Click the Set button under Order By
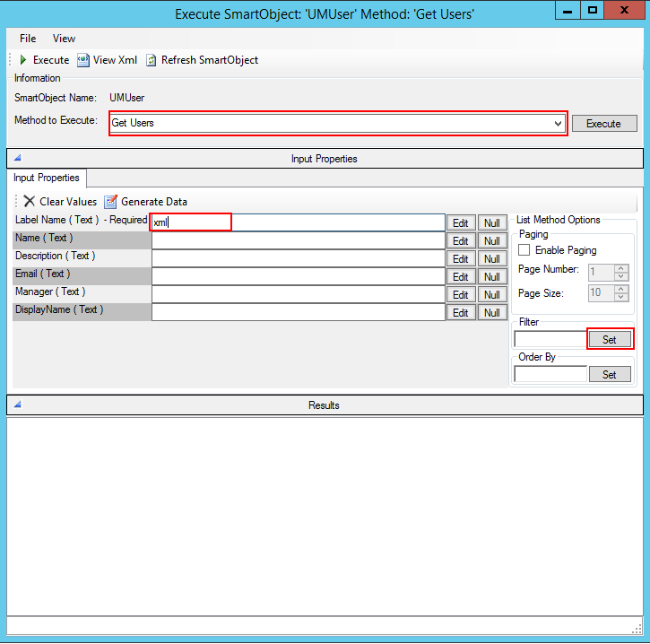Image resolution: width=650 pixels, height=644 pixels. pos(610,374)
